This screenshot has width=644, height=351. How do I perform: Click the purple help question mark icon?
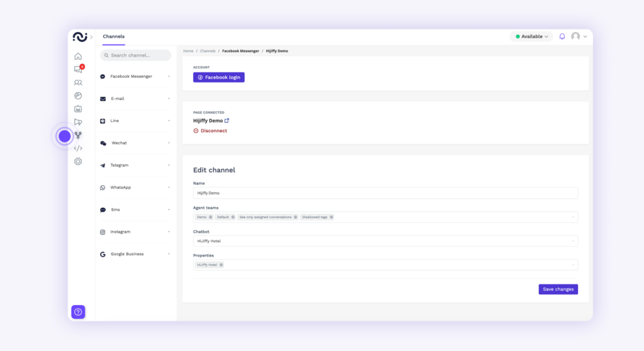78,311
